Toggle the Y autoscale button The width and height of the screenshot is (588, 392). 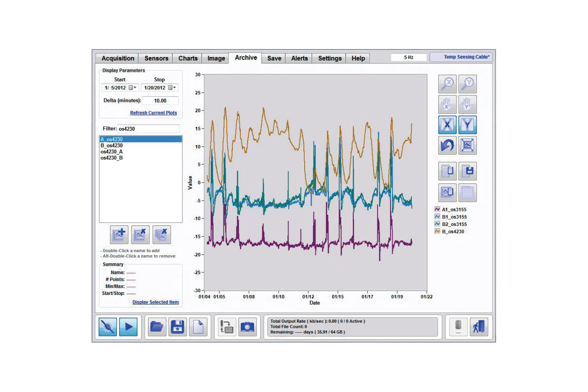(x=468, y=125)
